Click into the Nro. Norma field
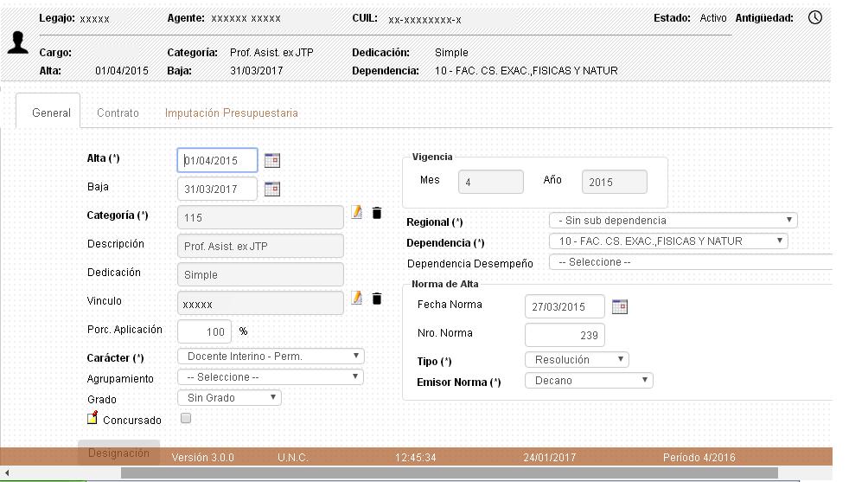 [x=565, y=335]
